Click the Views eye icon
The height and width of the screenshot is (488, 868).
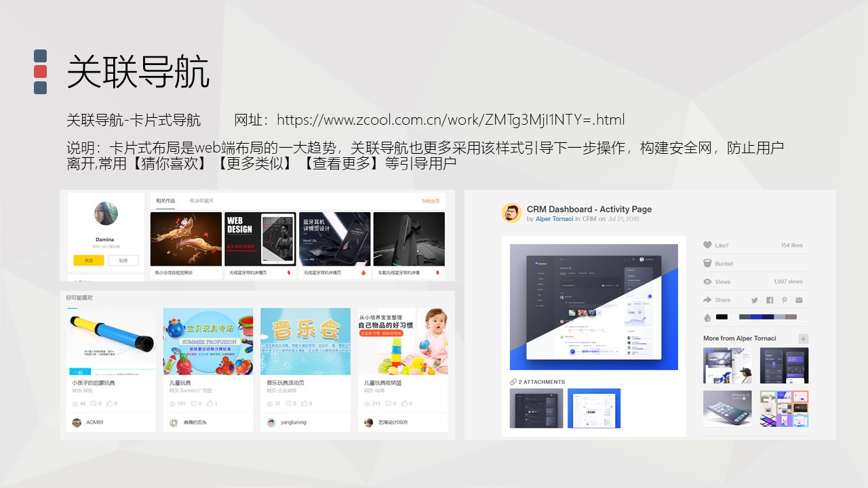pos(707,281)
